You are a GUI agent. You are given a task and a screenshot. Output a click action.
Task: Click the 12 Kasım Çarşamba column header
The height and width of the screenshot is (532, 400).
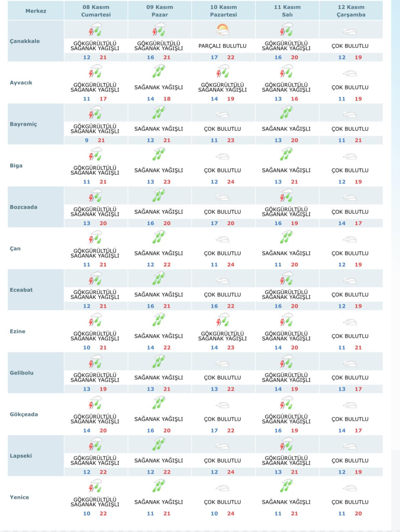[351, 11]
